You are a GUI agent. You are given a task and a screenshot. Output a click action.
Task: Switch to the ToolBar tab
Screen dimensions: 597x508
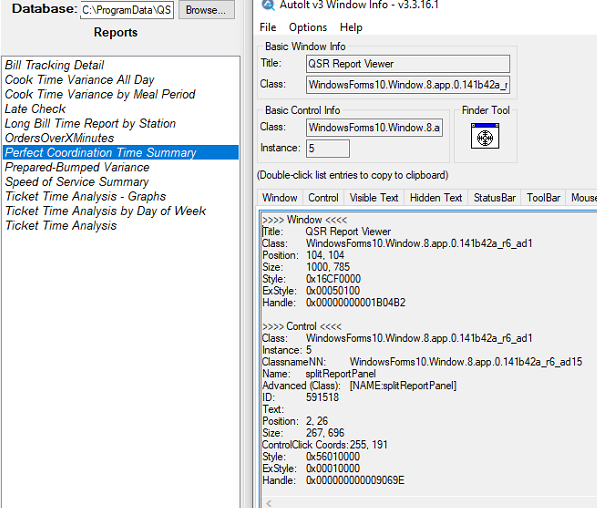543,198
